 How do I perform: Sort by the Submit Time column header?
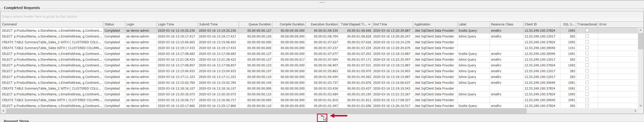(218, 24)
